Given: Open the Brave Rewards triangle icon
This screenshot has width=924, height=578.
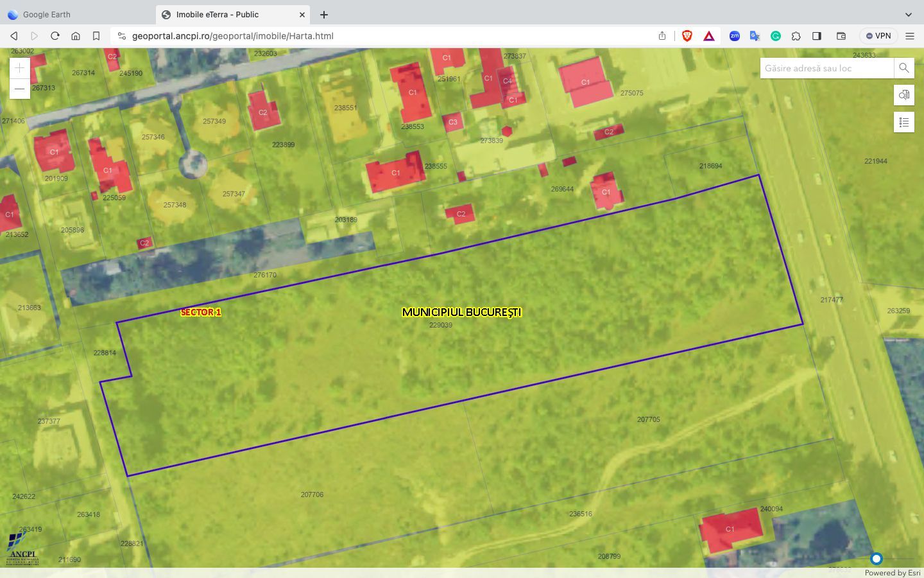Looking at the screenshot, I should [x=709, y=36].
